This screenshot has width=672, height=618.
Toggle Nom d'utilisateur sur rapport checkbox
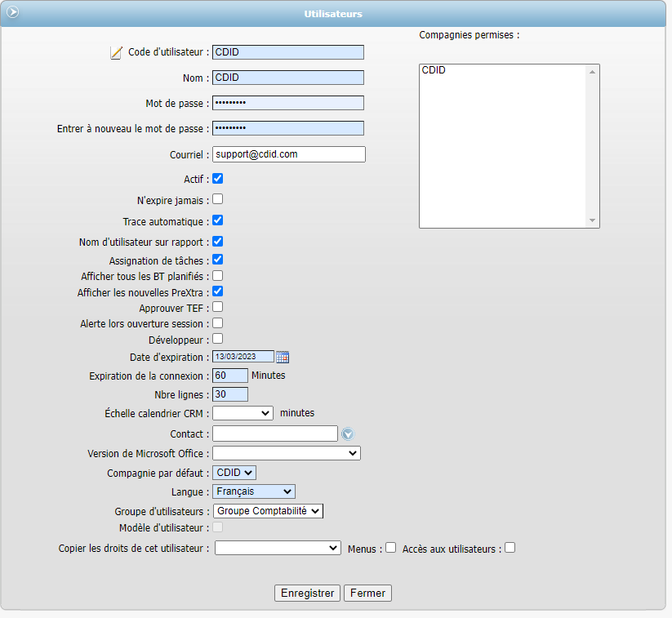click(x=218, y=242)
